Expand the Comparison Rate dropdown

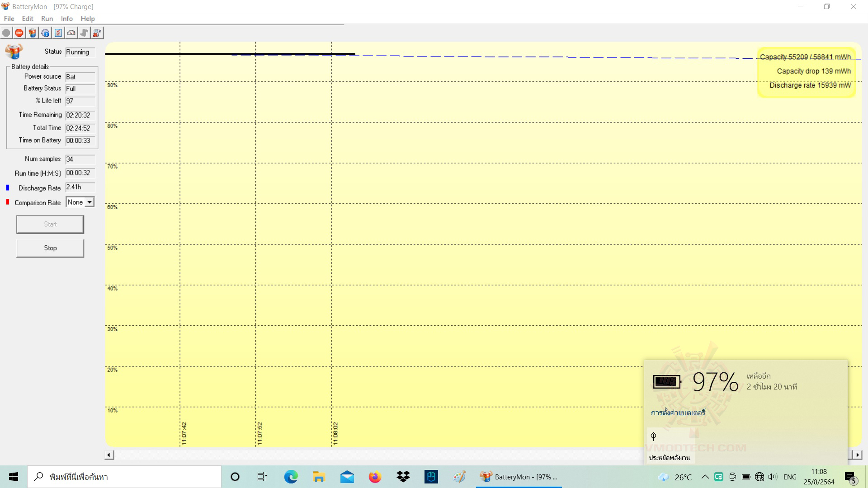click(90, 202)
